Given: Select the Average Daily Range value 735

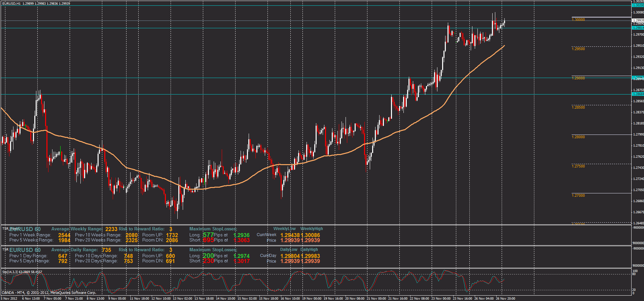Looking at the screenshot, I should 106,250.
